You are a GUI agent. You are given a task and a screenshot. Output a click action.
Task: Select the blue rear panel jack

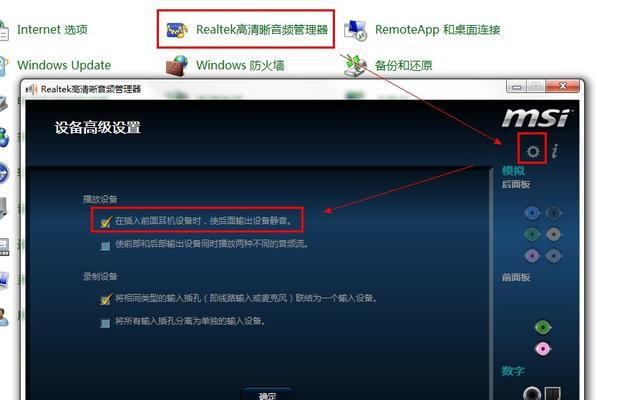tap(532, 213)
